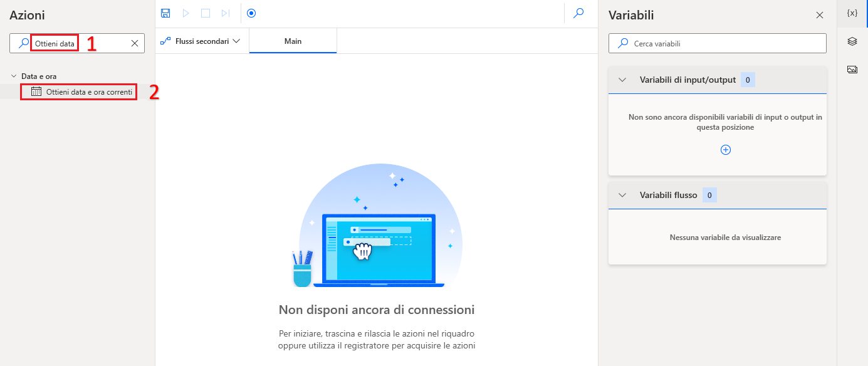This screenshot has width=868, height=366.
Task: Toggle the variables pane with the {x} icon
Action: click(852, 13)
